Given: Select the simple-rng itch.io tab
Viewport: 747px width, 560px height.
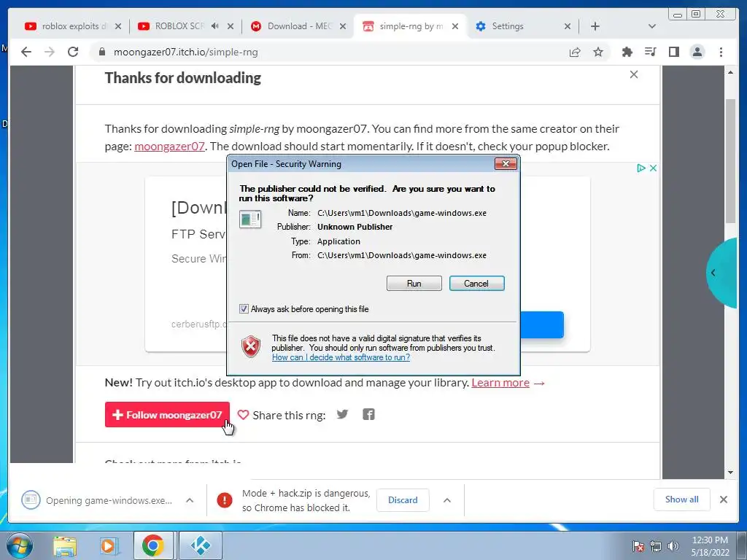Looking at the screenshot, I should [x=411, y=26].
